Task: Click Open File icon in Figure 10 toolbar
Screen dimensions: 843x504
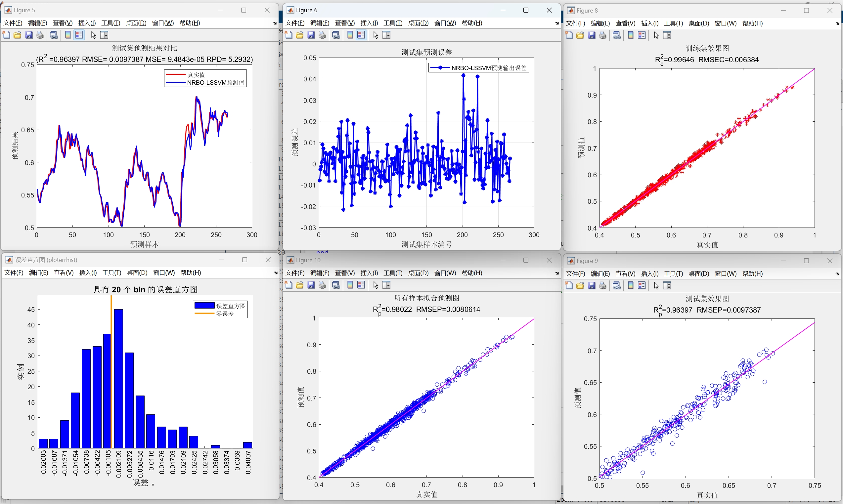Action: [x=299, y=285]
